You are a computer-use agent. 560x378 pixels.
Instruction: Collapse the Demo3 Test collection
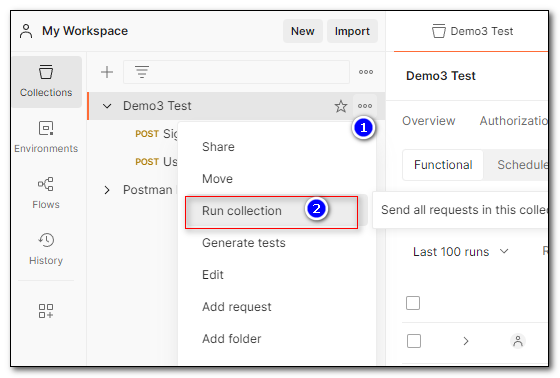tap(107, 106)
